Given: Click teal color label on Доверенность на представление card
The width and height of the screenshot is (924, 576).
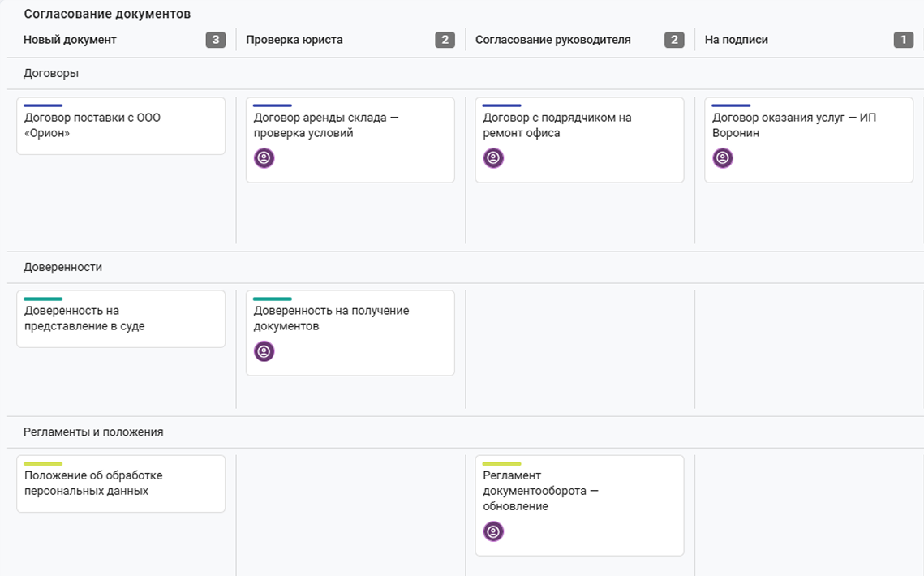Looking at the screenshot, I should coord(43,299).
